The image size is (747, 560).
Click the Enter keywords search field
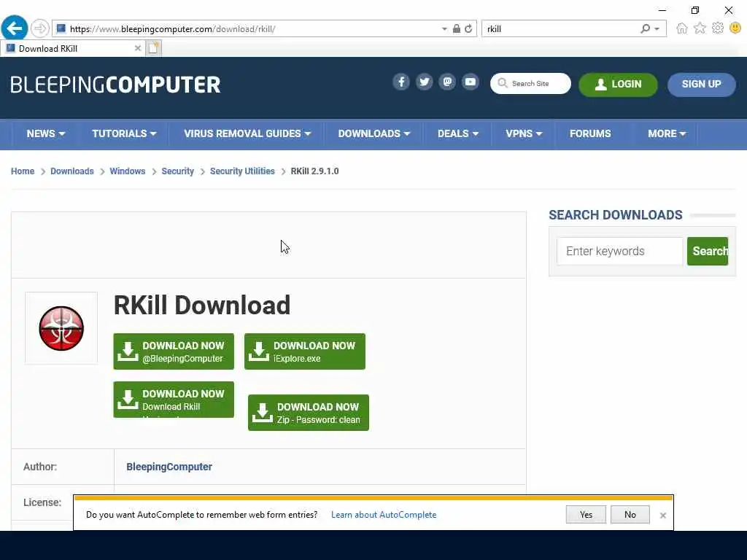(x=619, y=251)
